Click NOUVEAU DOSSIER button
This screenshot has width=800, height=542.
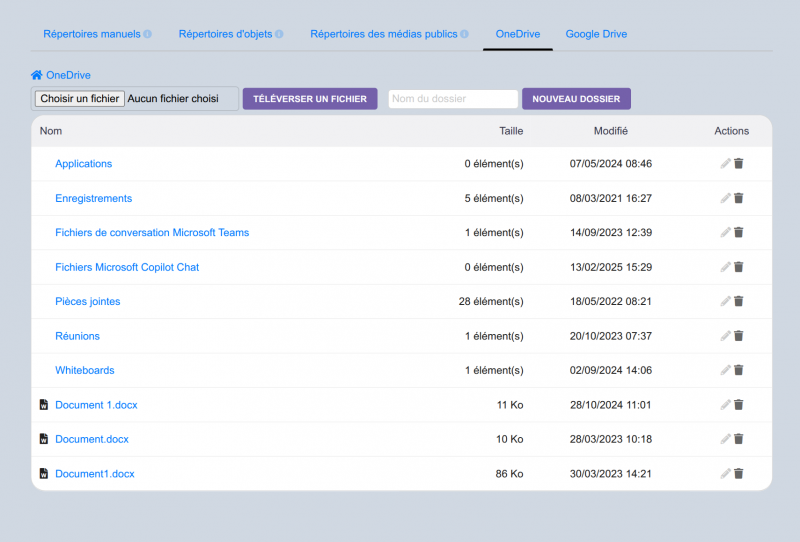click(576, 98)
